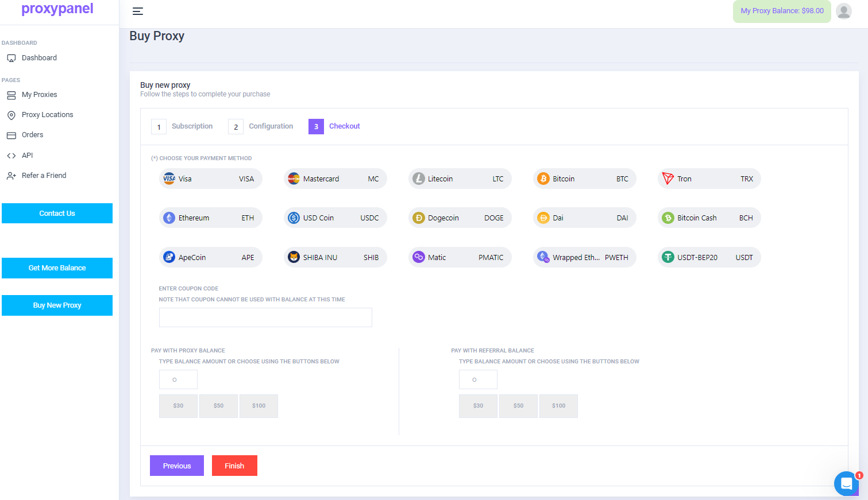
Task: Select Visa as payment method
Action: click(210, 179)
